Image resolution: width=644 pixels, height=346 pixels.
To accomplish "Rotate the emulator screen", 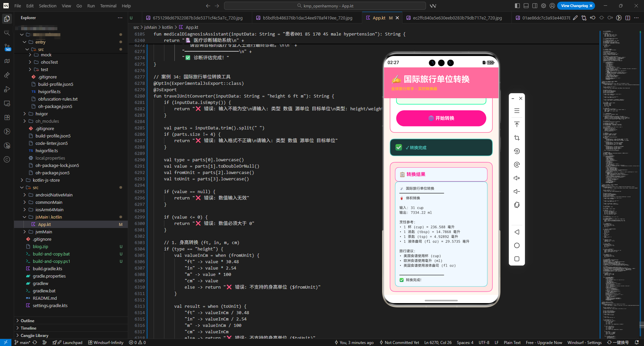I will (517, 205).
